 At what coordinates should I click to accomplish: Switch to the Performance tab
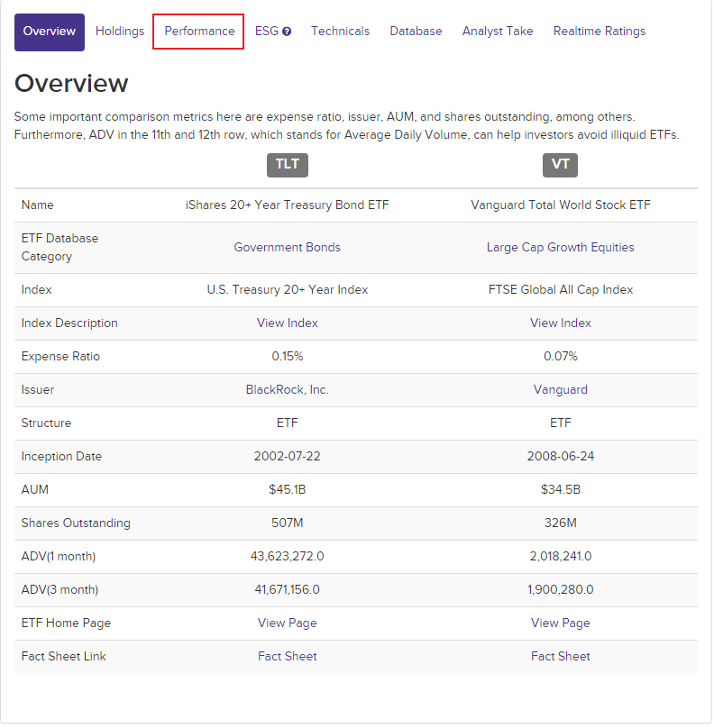199,32
